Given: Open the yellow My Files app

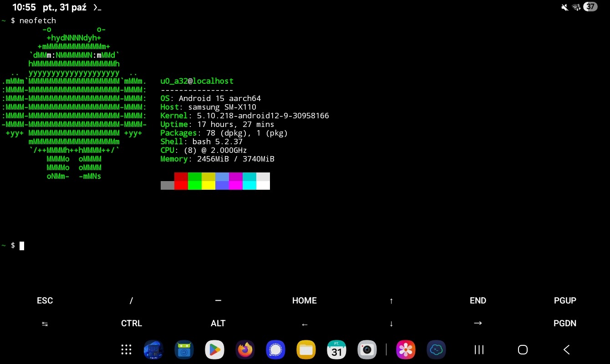Looking at the screenshot, I should 306,349.
